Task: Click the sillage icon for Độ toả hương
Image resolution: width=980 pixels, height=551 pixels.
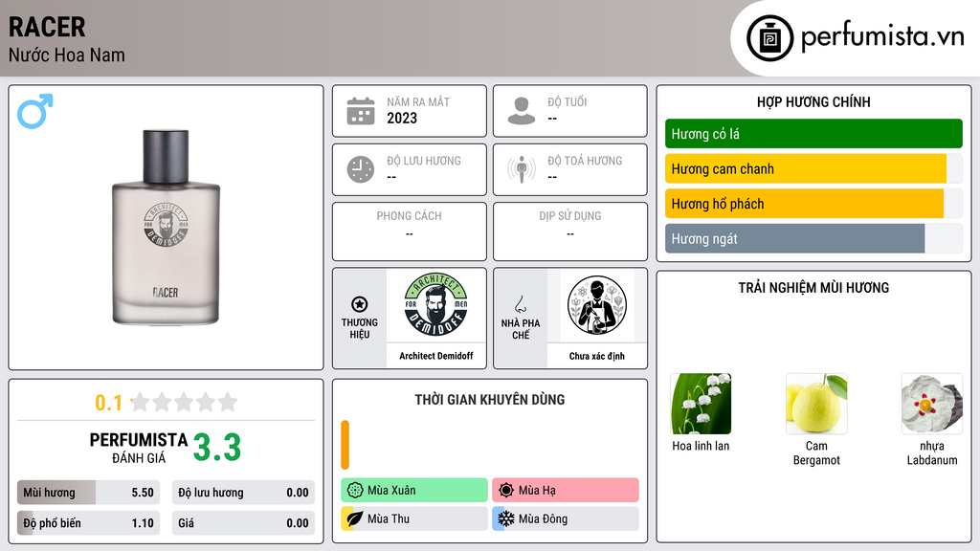Action: pyautogui.click(x=522, y=169)
